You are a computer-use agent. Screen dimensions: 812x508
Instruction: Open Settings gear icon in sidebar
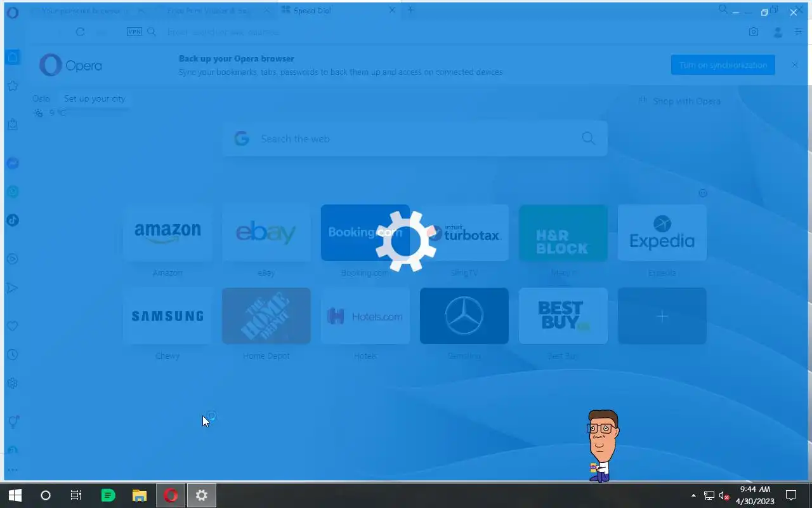click(x=13, y=384)
